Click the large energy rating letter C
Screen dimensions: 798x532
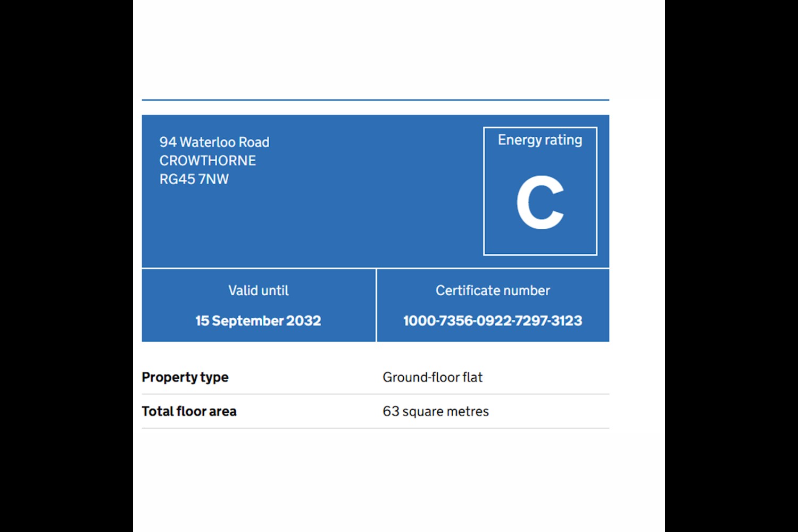tap(540, 203)
